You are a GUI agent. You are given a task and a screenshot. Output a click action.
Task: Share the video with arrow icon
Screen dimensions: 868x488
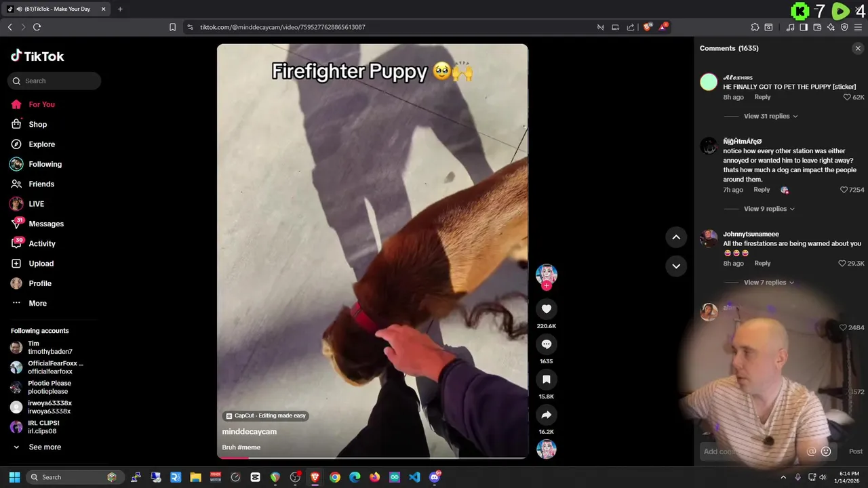546,415
